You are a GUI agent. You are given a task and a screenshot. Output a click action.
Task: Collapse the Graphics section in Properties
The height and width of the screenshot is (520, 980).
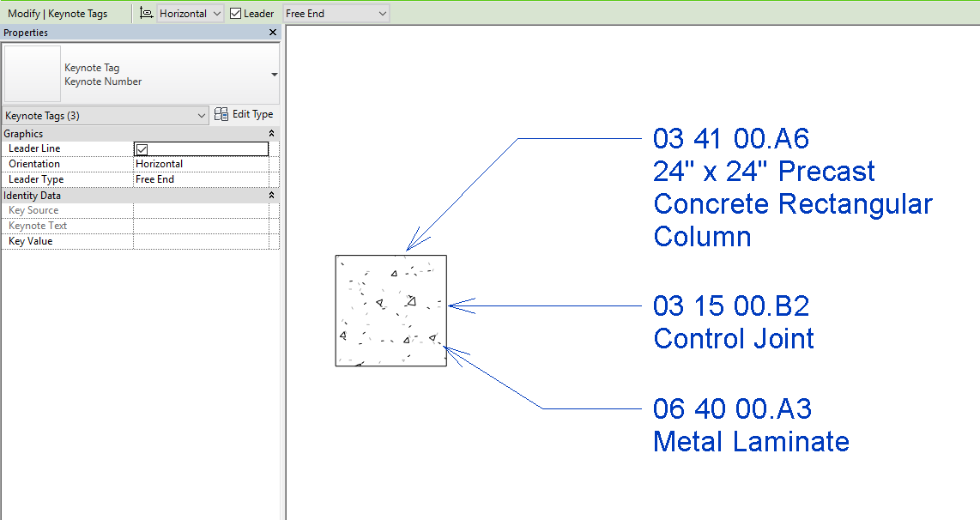point(271,133)
